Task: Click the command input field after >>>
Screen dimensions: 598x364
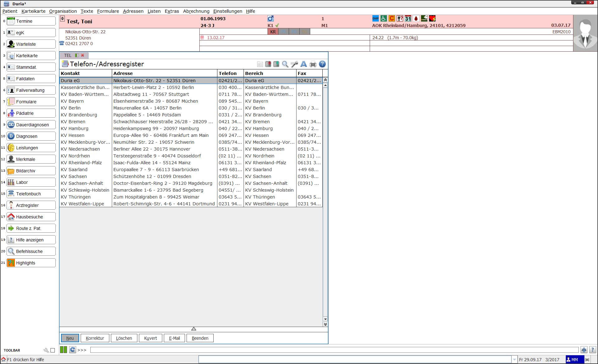Action: [x=334, y=350]
